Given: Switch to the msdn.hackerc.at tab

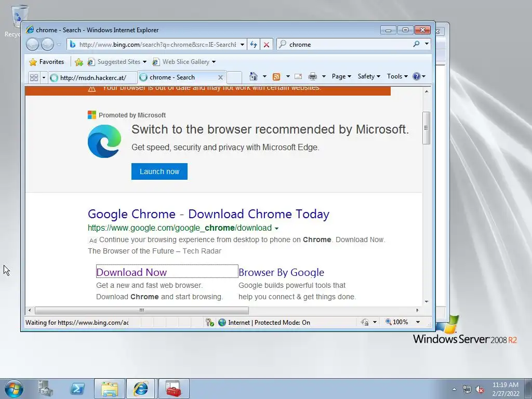Looking at the screenshot, I should click(92, 78).
